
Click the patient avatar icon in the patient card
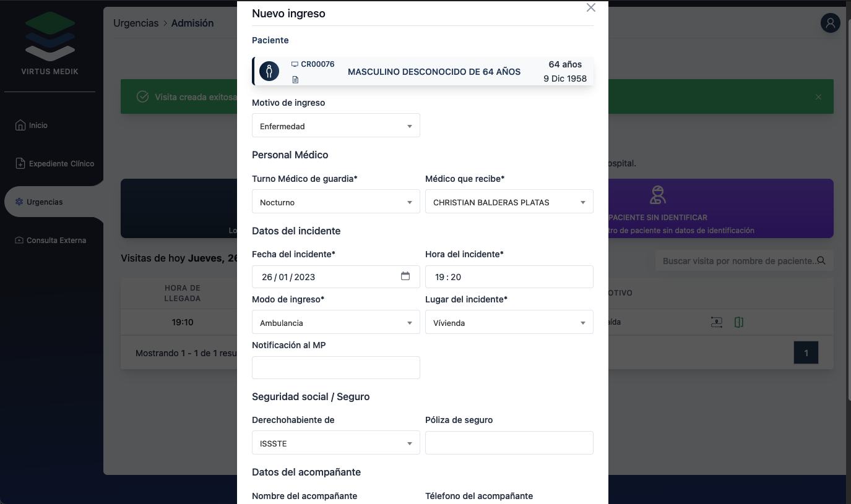(269, 71)
